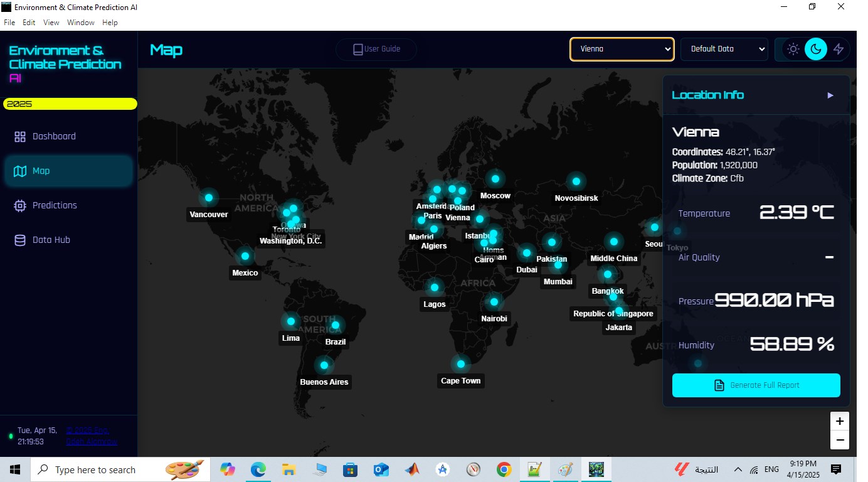Viewport: 868px width, 482px height.
Task: Click the User Guide book icon
Action: point(358,49)
